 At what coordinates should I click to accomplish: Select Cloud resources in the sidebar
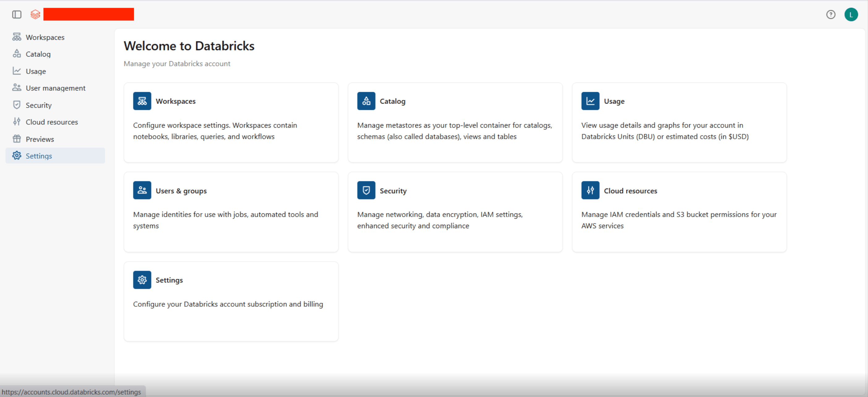point(55,122)
